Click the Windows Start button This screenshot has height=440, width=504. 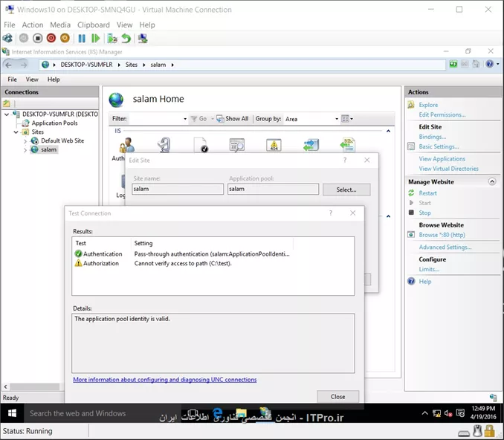12,413
